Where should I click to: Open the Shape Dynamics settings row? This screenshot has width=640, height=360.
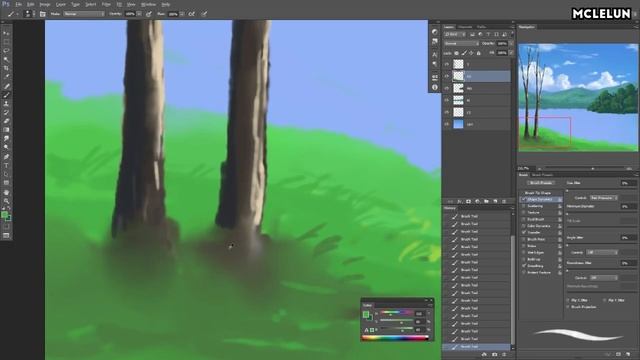[541, 200]
